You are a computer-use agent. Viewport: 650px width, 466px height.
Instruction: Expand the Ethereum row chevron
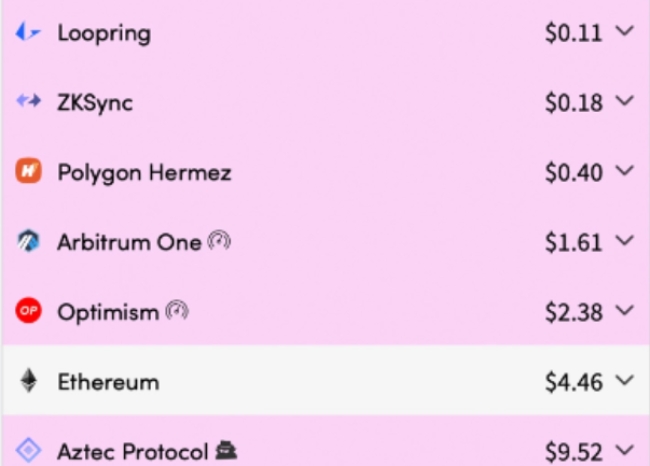[x=625, y=380]
